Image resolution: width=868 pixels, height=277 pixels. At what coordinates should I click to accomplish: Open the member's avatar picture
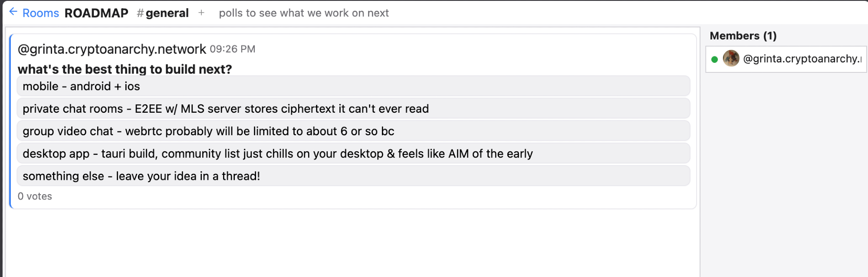click(731, 59)
